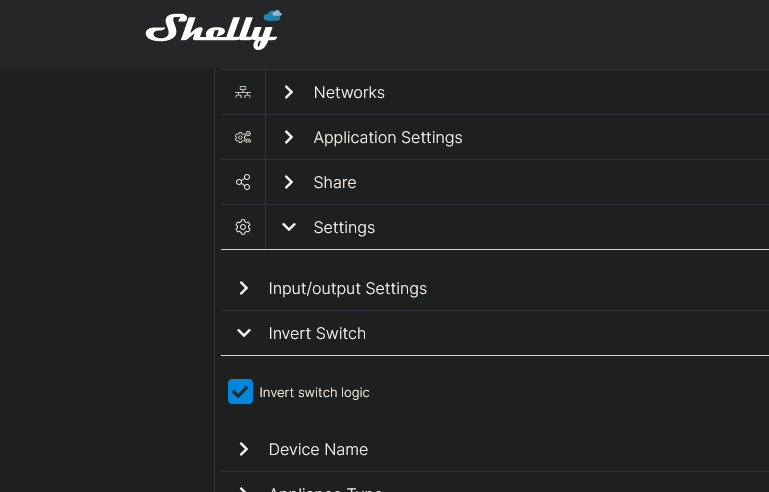Viewport: 769px width, 492px height.
Task: Open the Application Settings menu item
Action: (388, 137)
